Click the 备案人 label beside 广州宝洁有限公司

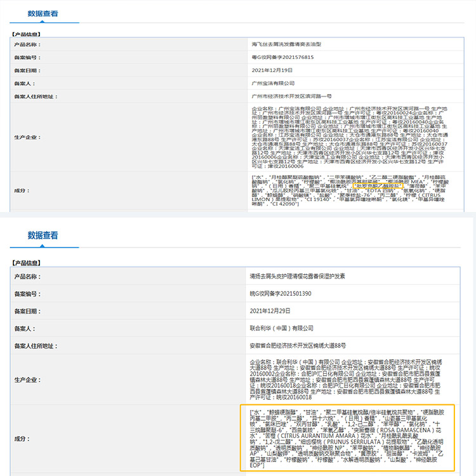(x=24, y=84)
